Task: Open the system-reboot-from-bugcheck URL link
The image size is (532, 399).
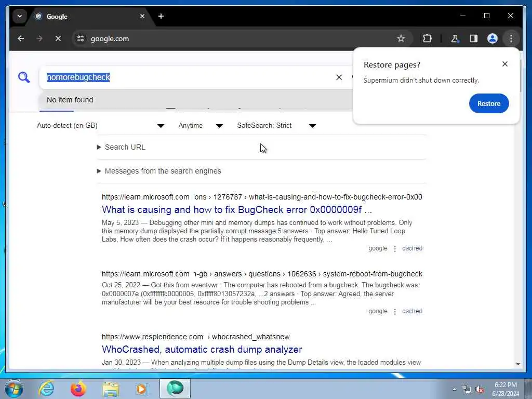Action: 262,274
